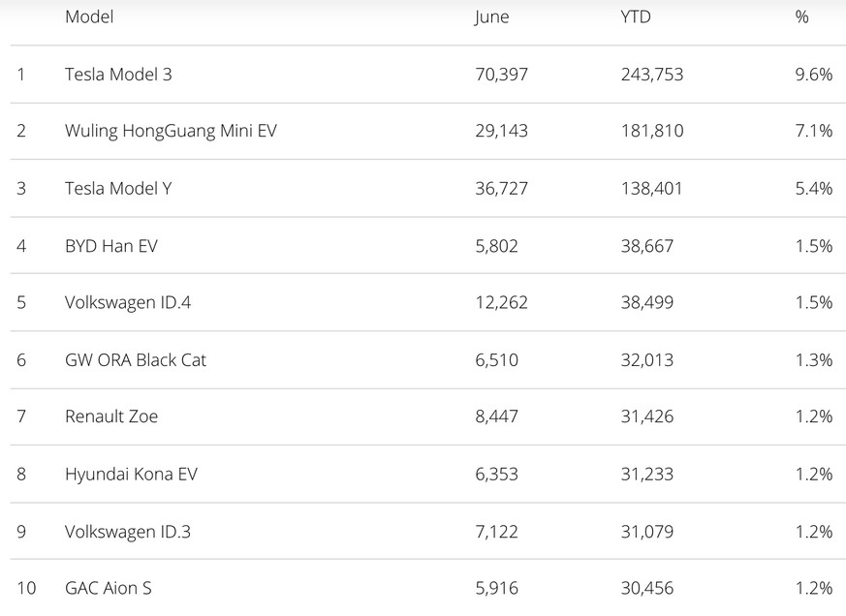Image resolution: width=846 pixels, height=616 pixels.
Task: Click YTD value 31,426
Action: (647, 416)
